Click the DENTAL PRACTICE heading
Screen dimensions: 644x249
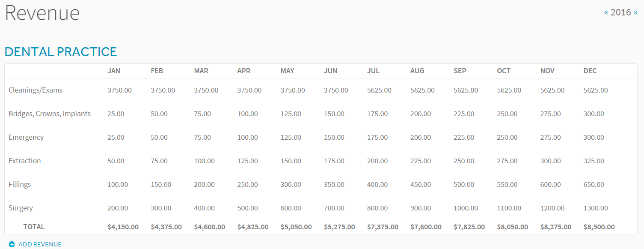pyautogui.click(x=61, y=52)
